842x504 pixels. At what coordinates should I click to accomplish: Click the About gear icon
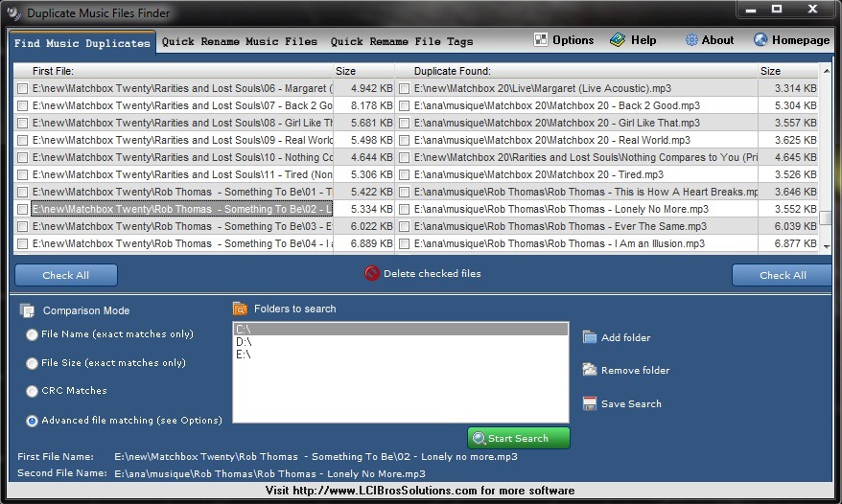691,40
